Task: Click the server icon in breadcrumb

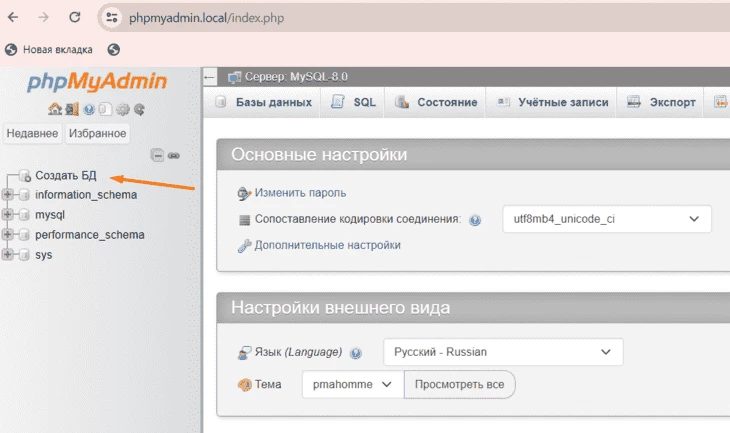Action: click(x=234, y=77)
